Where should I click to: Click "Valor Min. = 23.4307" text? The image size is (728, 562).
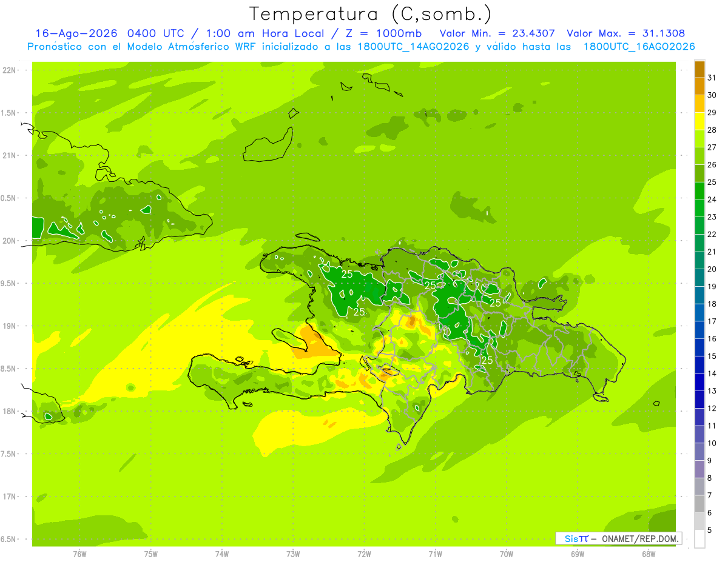pos(497,33)
